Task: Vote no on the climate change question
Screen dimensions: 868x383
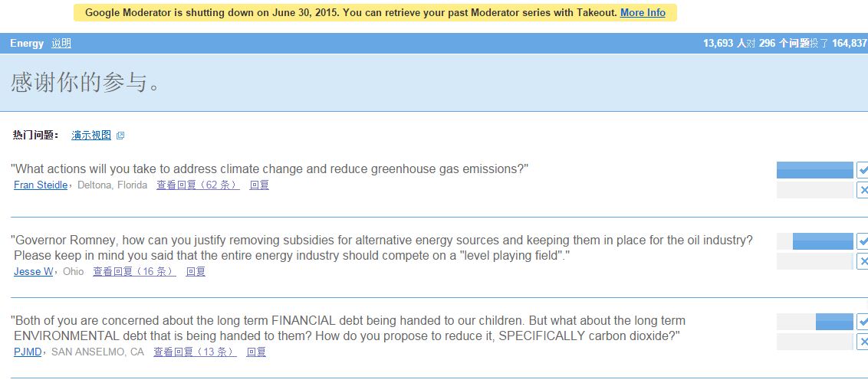Action: pos(862,190)
